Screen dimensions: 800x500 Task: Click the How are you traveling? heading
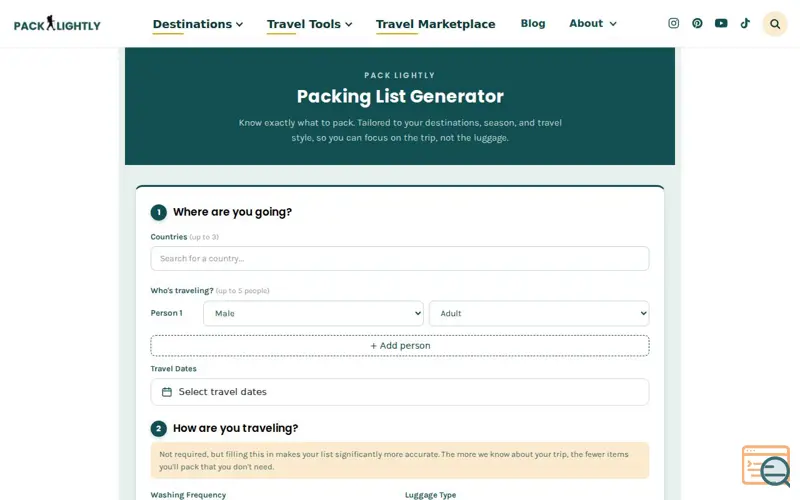(x=235, y=428)
